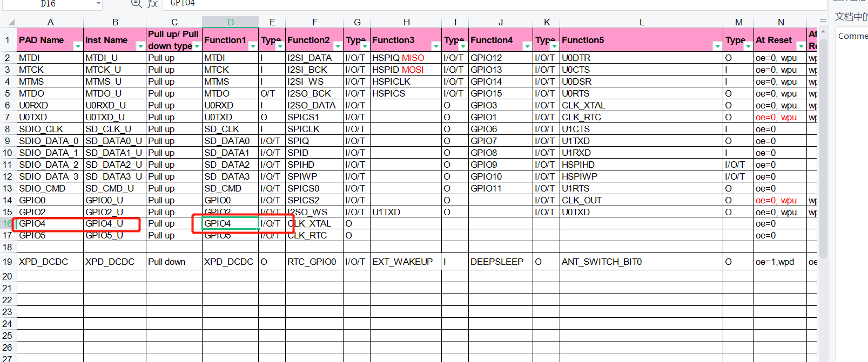Select cell CLK_XTAL in Function5 column
Viewport: 868px width, 362px height.
tap(642, 105)
